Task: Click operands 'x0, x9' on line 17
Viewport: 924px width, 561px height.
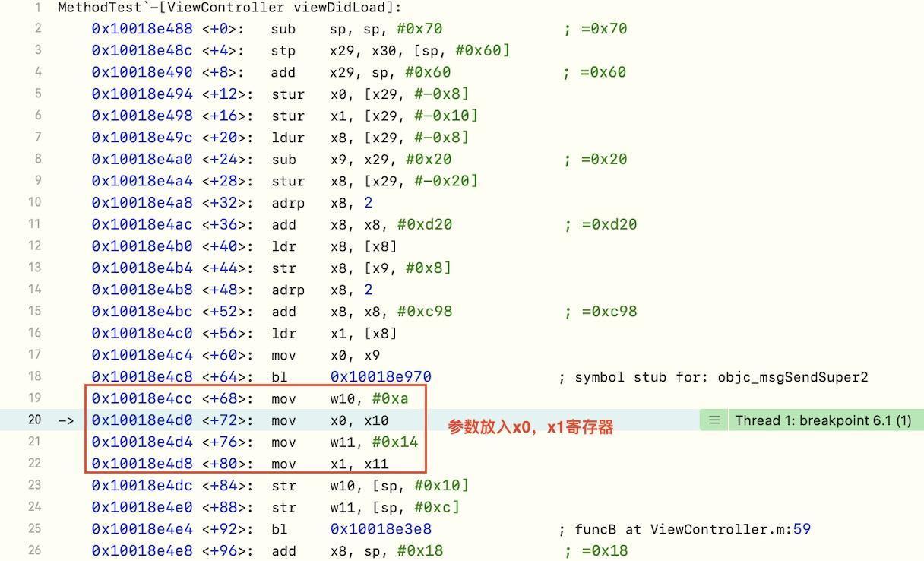Action: [x=355, y=355]
